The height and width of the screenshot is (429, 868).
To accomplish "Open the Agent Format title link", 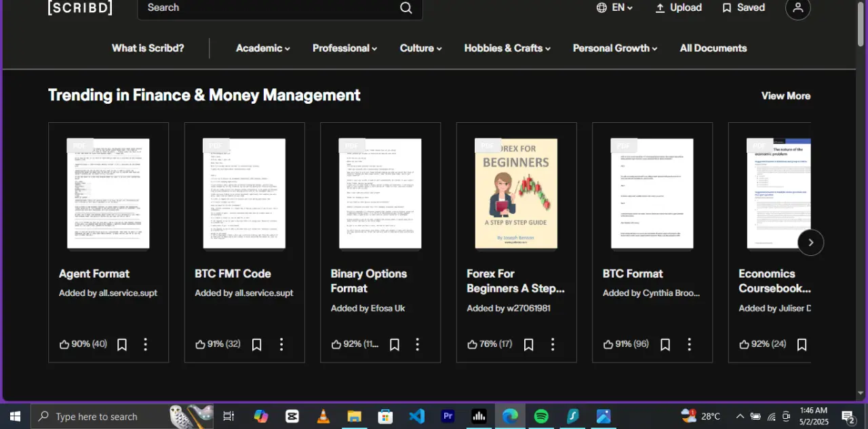I will pos(94,274).
